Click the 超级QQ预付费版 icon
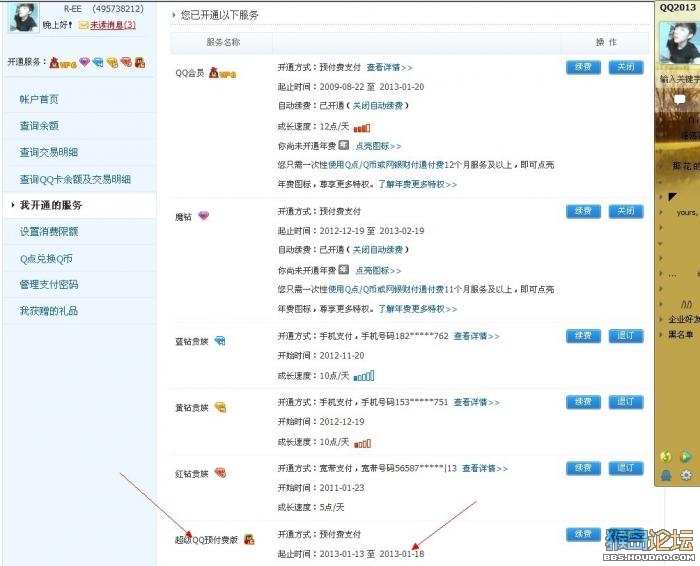This screenshot has width=700, height=566. [x=249, y=539]
